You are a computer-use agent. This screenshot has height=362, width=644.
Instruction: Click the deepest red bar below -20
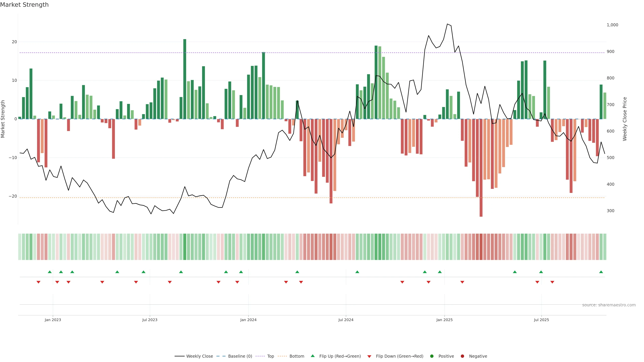(481, 167)
